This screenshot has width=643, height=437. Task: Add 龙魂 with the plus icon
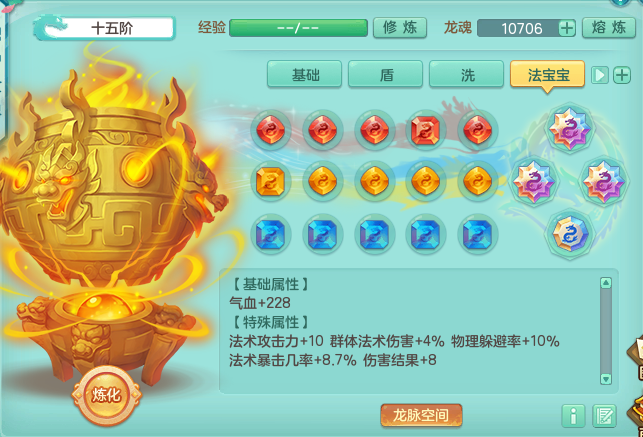(x=567, y=28)
